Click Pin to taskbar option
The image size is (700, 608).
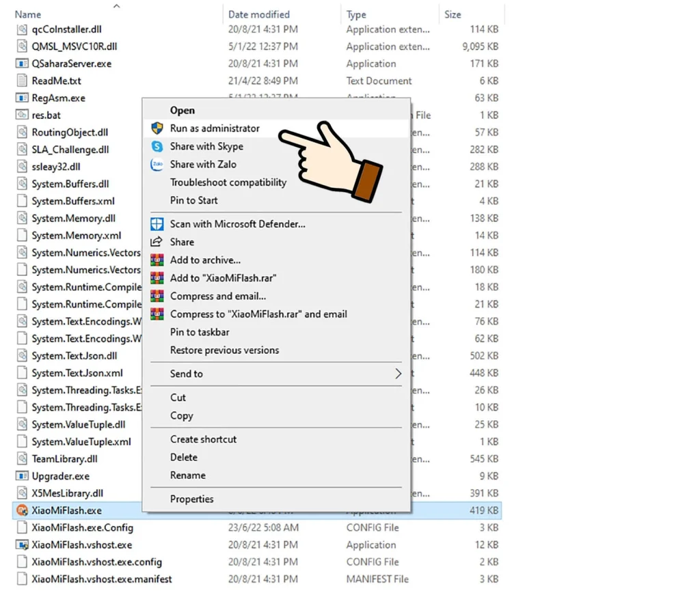click(200, 332)
